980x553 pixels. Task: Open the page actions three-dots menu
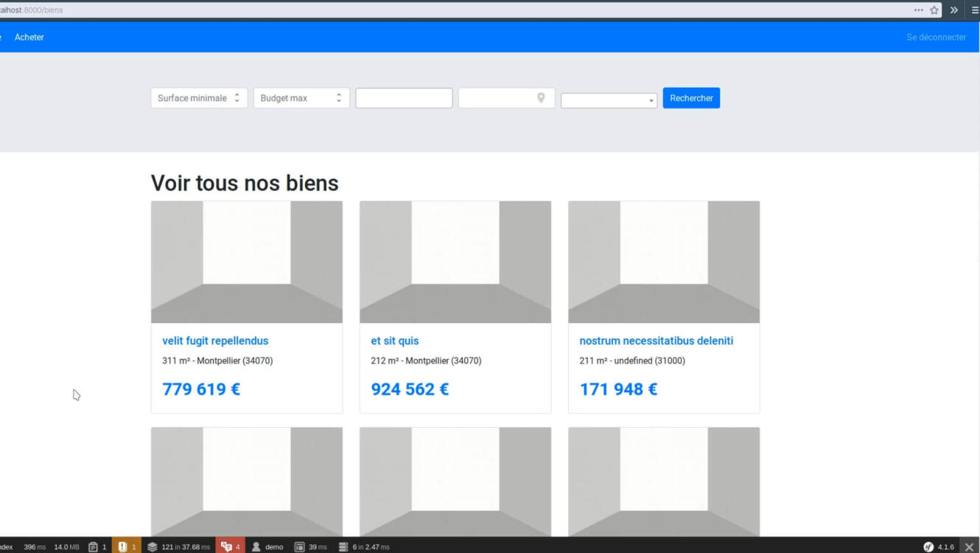pos(918,10)
